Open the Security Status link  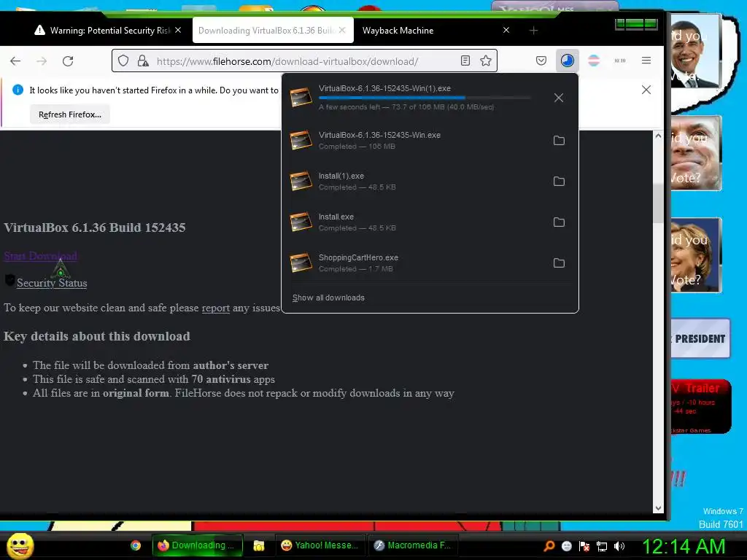point(52,283)
